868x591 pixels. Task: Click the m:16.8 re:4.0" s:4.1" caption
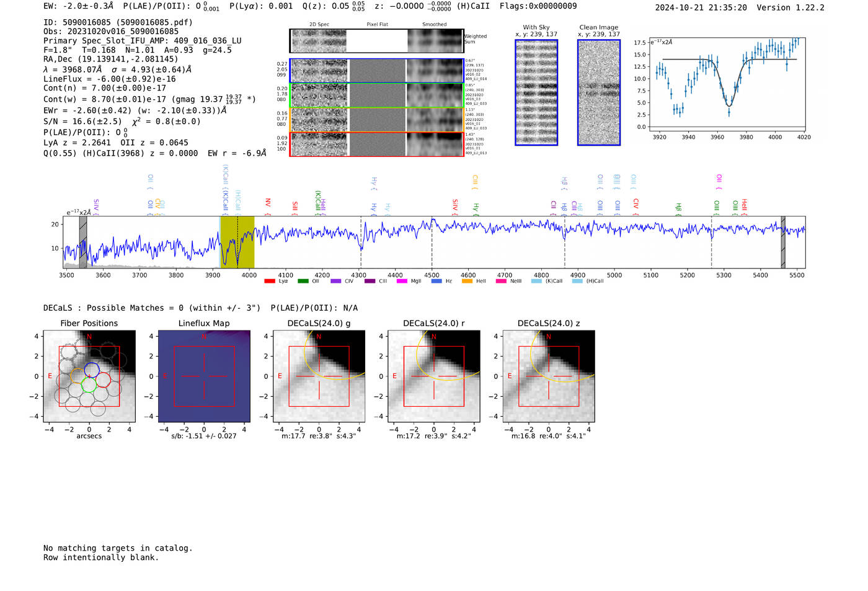pyautogui.click(x=549, y=436)
